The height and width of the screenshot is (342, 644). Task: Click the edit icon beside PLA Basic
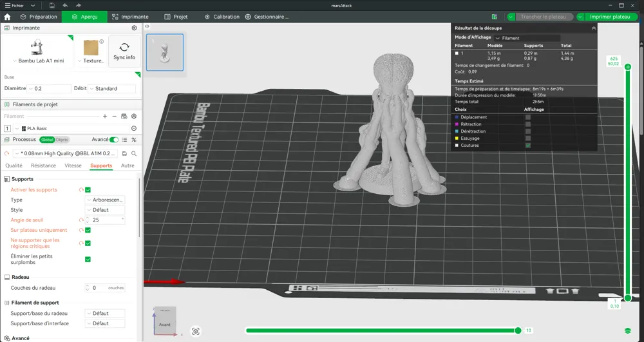tap(134, 129)
